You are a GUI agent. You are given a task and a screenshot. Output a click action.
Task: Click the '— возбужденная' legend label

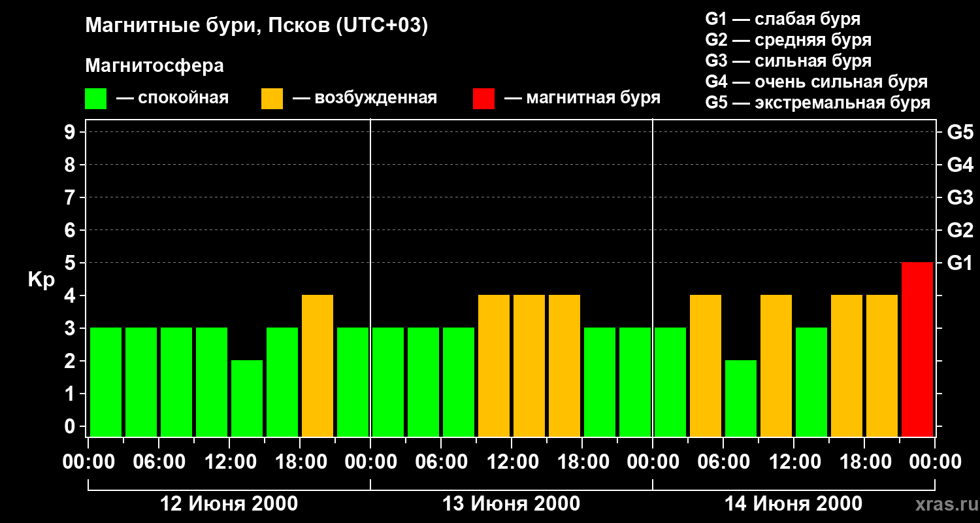coord(365,98)
